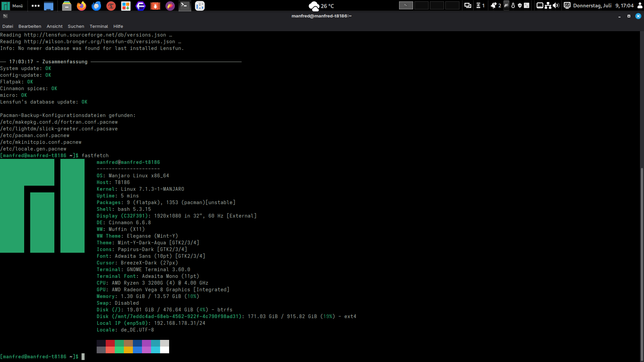Switch to the second workspace
Viewport: 644px width, 362px height.
click(x=421, y=5)
